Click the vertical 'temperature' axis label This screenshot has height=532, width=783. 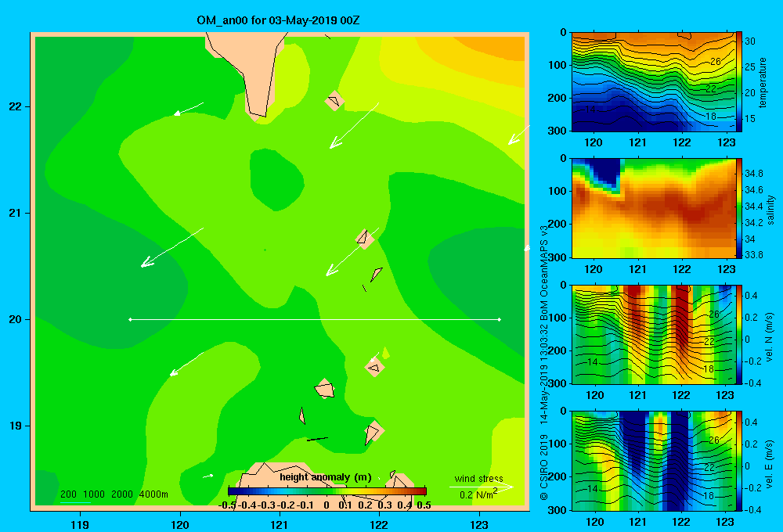tap(763, 82)
